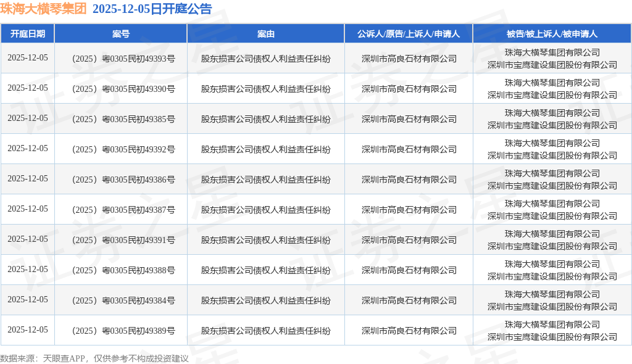Click the date in the 49390号 row
Viewport: 632px width, 364px height.
[27, 88]
